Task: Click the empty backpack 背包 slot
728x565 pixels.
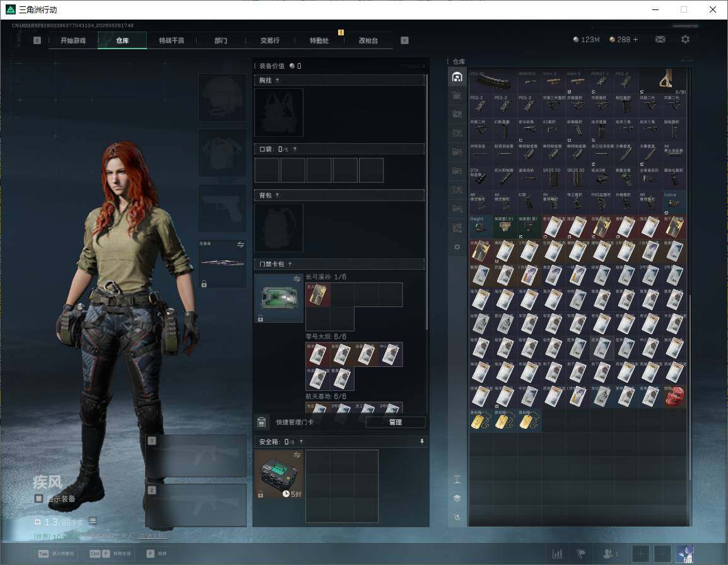Action: (x=279, y=228)
